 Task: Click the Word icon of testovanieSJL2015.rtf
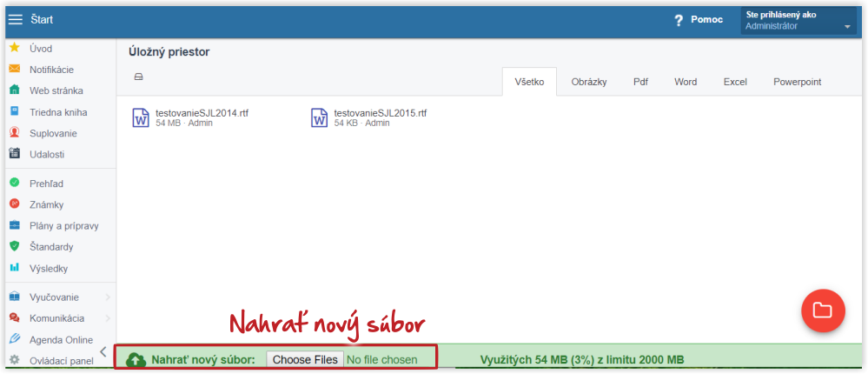click(x=320, y=118)
